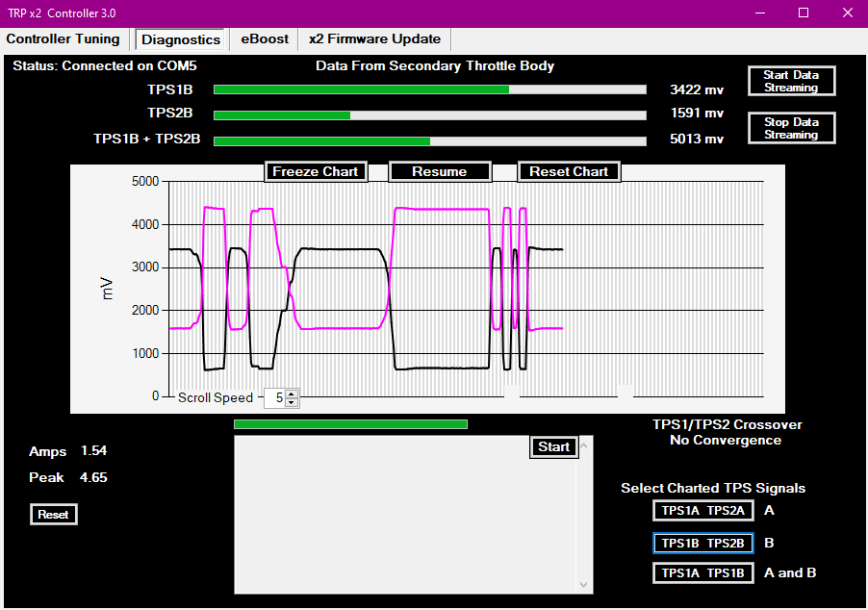Minimize the TRP x2 Controller window
The image size is (868, 610).
coord(760,13)
